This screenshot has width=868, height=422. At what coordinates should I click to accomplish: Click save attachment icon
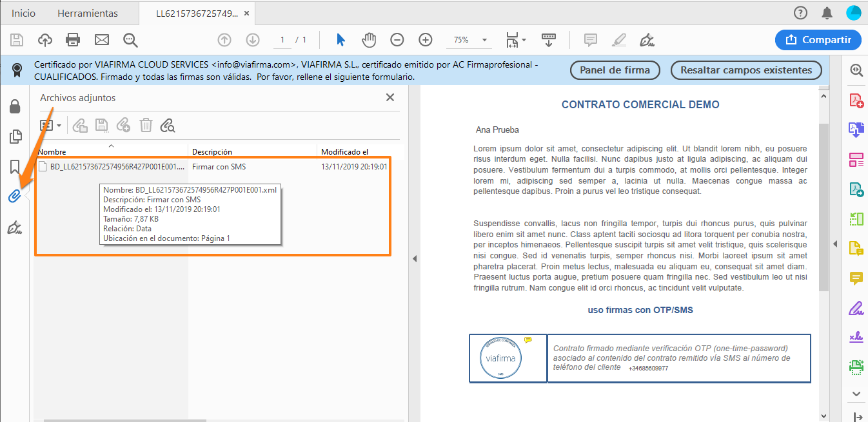click(x=101, y=125)
